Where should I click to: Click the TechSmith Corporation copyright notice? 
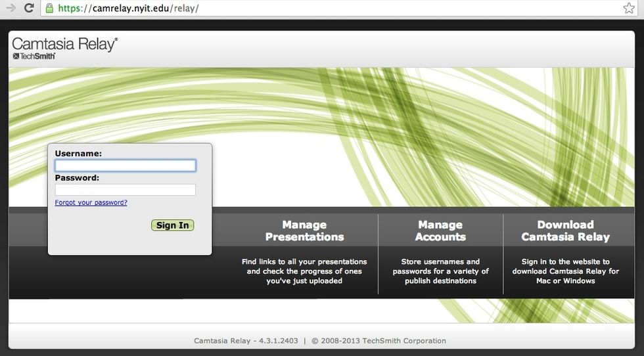379,341
